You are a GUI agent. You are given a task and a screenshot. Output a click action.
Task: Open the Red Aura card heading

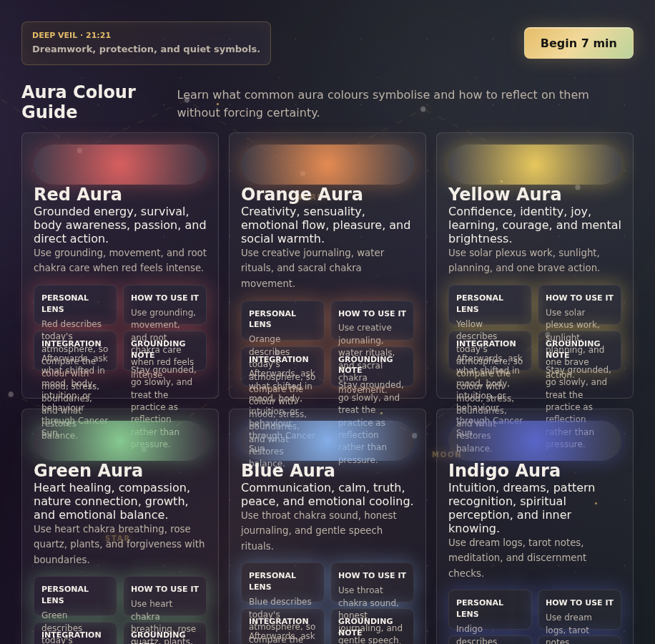click(78, 195)
